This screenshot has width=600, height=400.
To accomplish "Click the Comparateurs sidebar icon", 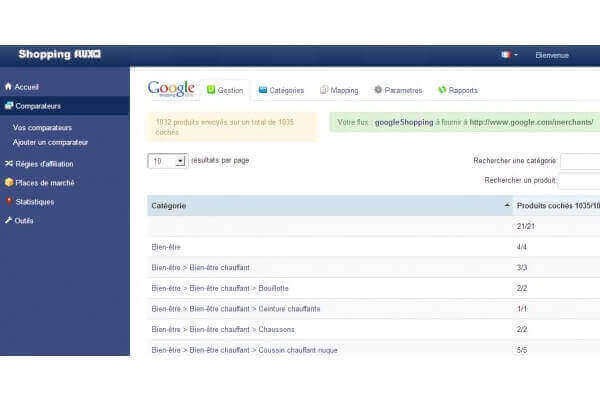I will tap(9, 106).
